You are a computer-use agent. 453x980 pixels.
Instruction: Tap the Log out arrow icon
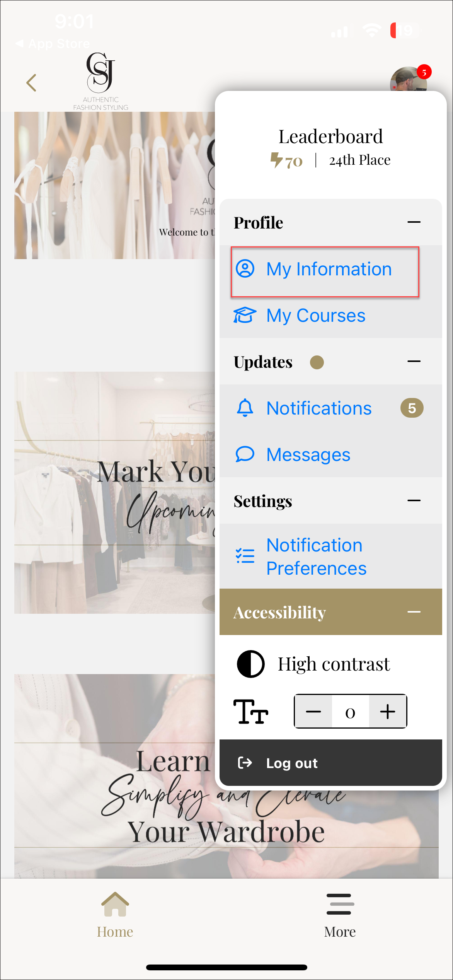245,763
